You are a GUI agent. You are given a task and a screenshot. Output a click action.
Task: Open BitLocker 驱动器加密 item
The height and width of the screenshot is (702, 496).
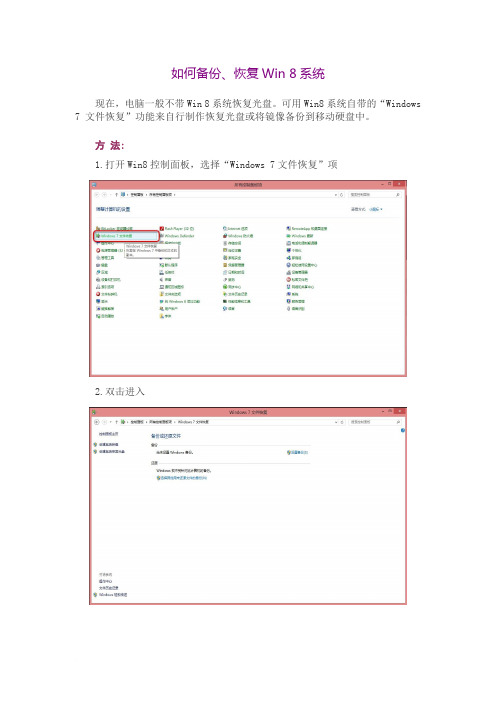(114, 228)
